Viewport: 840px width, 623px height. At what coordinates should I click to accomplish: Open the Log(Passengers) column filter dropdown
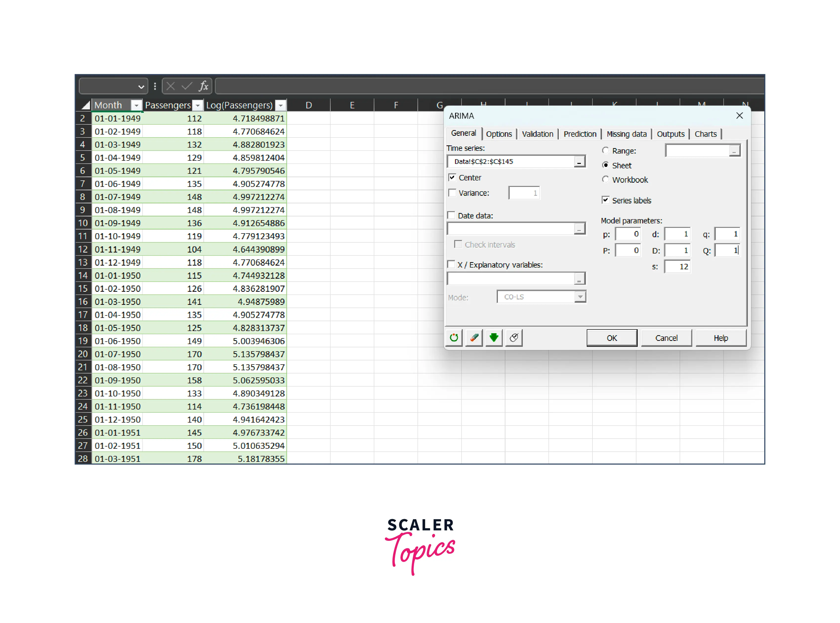[280, 105]
